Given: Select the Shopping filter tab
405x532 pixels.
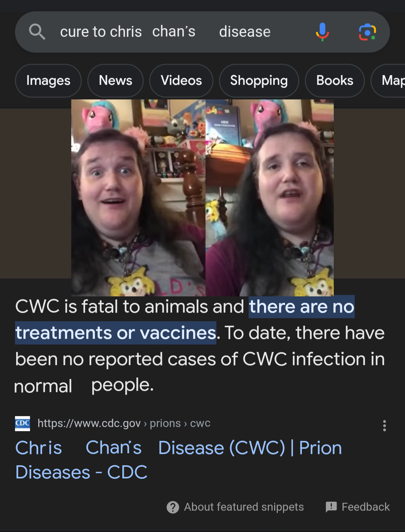Looking at the screenshot, I should [259, 81].
